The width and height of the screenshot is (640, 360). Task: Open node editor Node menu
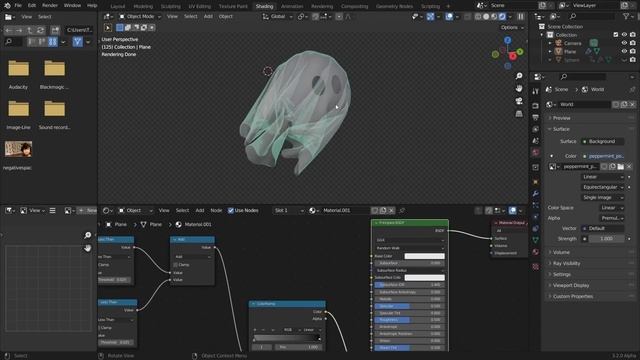pos(216,211)
